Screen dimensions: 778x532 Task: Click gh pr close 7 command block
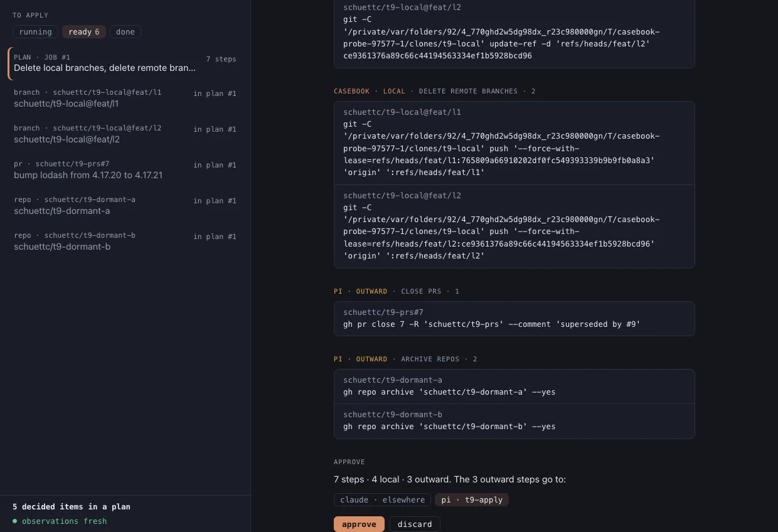(514, 319)
